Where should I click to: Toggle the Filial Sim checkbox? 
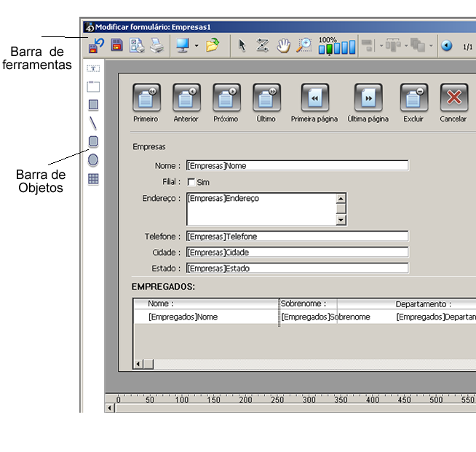point(191,182)
